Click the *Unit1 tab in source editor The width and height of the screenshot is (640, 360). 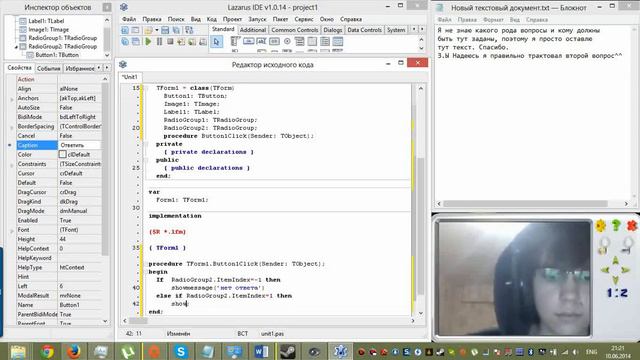[x=130, y=77]
